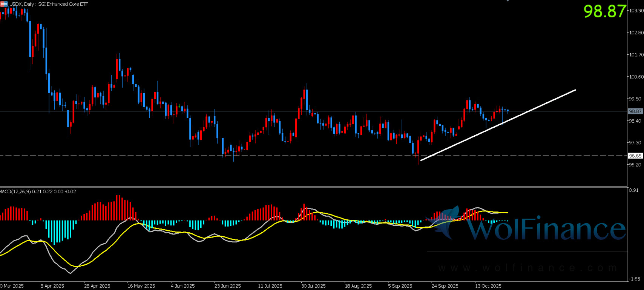Click the 100.60 price scale label
This screenshot has height=290, width=644.
[x=636, y=77]
